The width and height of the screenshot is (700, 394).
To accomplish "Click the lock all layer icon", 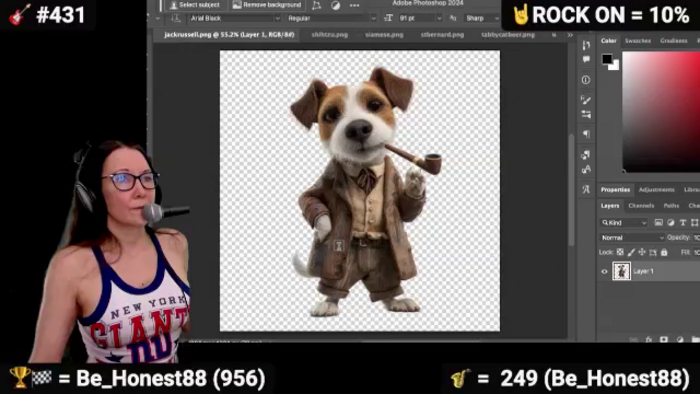I will (664, 252).
